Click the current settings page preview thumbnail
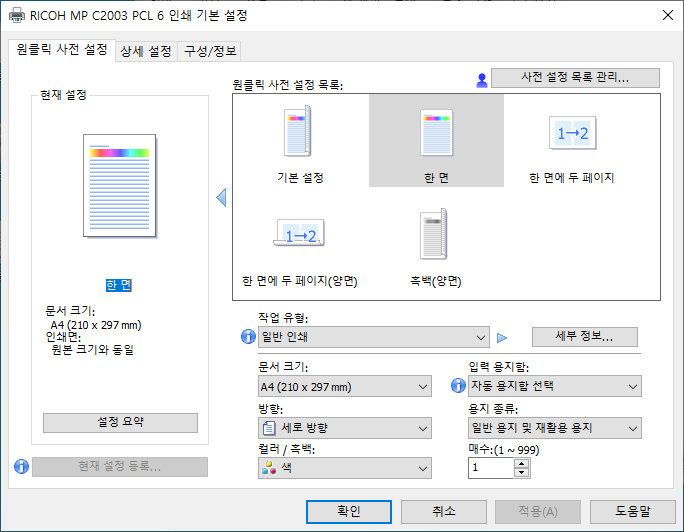684x532 pixels. pyautogui.click(x=120, y=186)
